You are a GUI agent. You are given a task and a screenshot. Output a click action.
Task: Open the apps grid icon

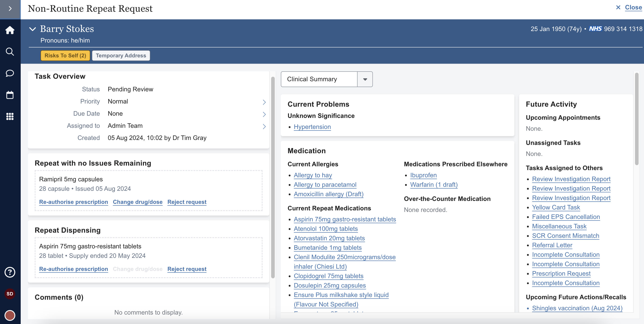10,117
